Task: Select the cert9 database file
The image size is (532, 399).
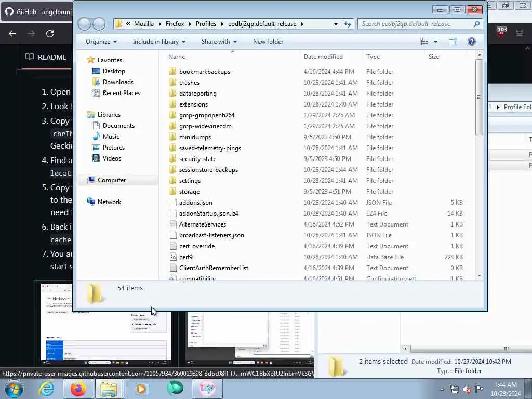Action: [185, 257]
